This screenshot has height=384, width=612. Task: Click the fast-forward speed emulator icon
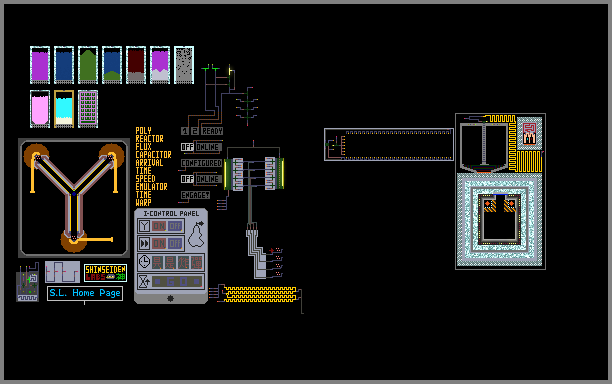click(144, 244)
